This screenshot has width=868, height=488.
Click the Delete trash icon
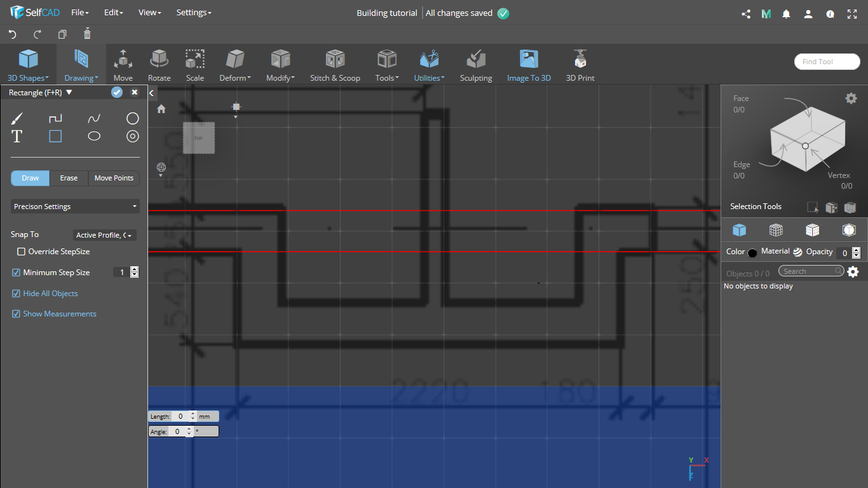87,34
